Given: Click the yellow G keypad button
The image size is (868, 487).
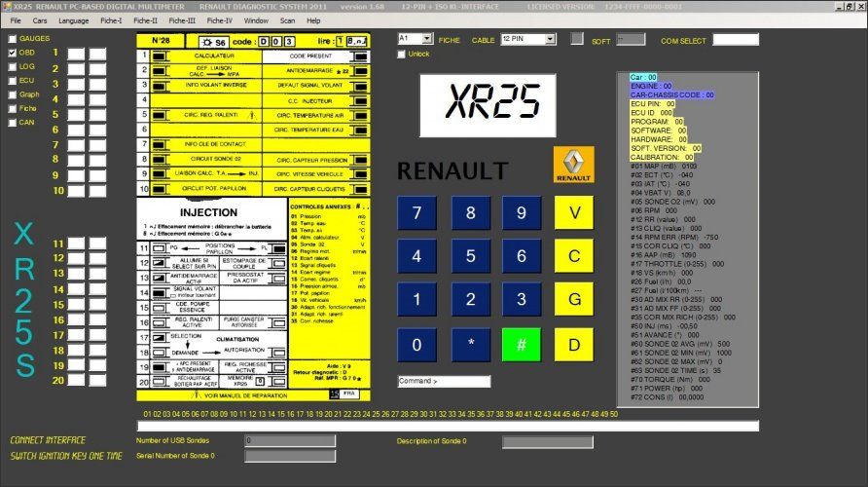Looking at the screenshot, I should (574, 299).
